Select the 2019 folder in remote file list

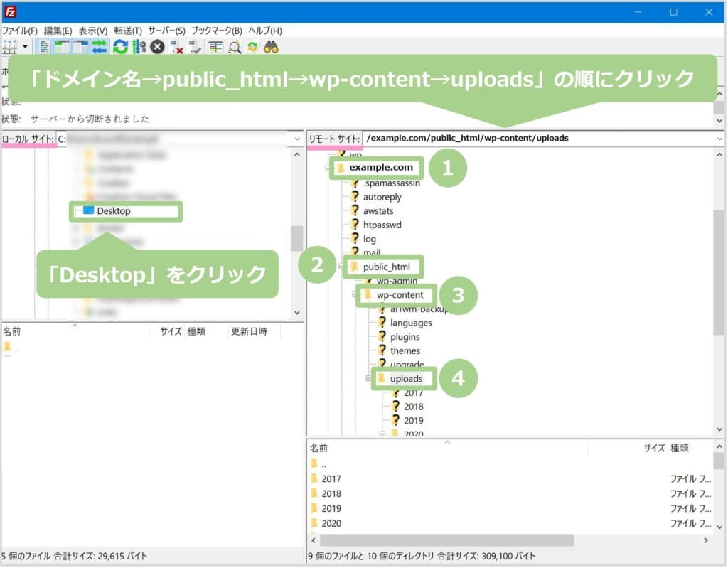pyautogui.click(x=331, y=509)
